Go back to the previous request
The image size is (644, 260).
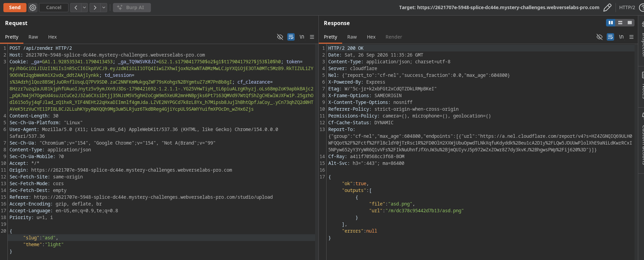tap(76, 7)
